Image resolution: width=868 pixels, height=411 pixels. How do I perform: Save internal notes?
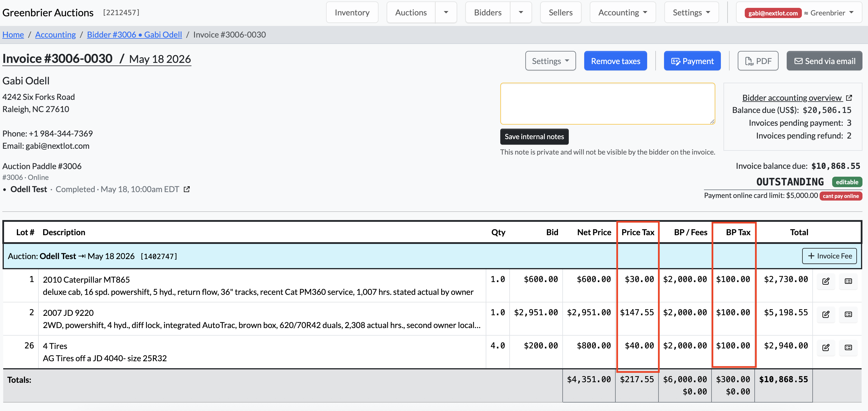[x=534, y=136]
